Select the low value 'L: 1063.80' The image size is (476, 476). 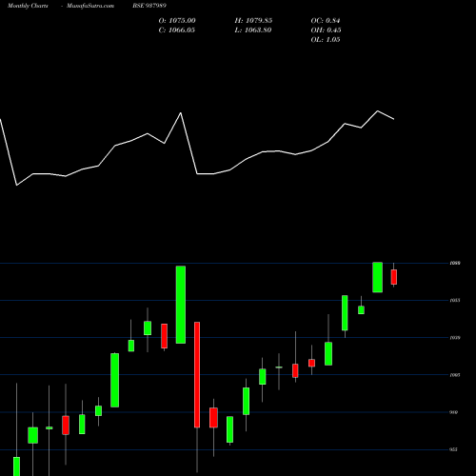(x=253, y=30)
